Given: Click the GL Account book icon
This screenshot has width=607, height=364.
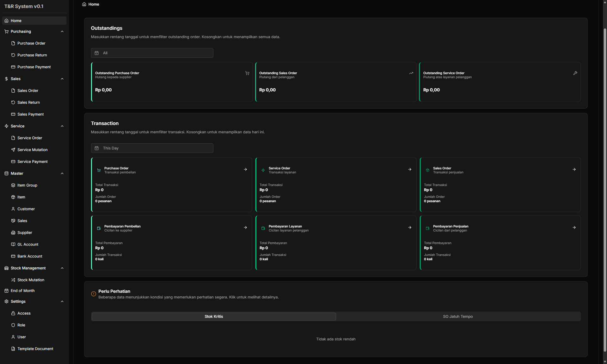Looking at the screenshot, I should point(13,244).
